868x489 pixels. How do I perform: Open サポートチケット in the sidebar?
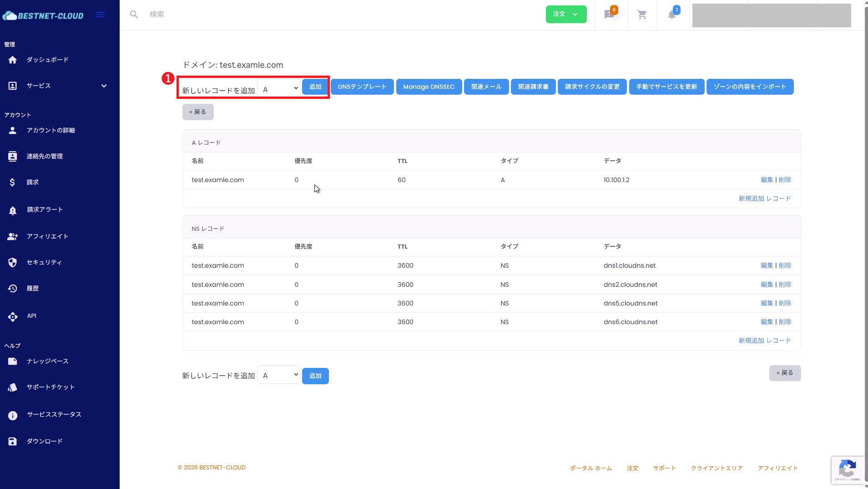[x=50, y=387]
